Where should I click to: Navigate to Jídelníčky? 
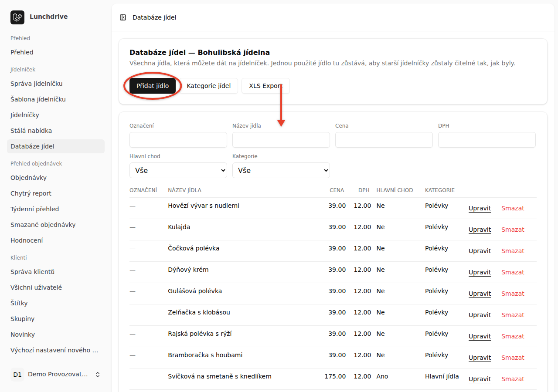(x=56, y=115)
